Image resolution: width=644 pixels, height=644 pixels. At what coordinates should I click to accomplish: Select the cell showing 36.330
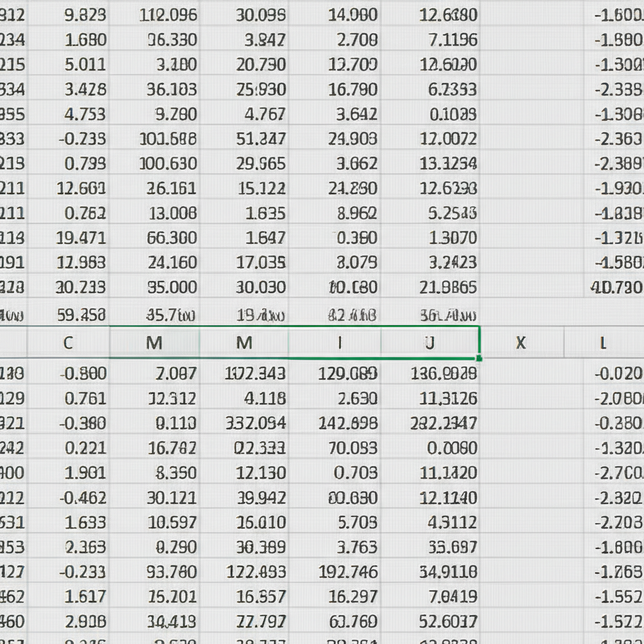pos(155,40)
